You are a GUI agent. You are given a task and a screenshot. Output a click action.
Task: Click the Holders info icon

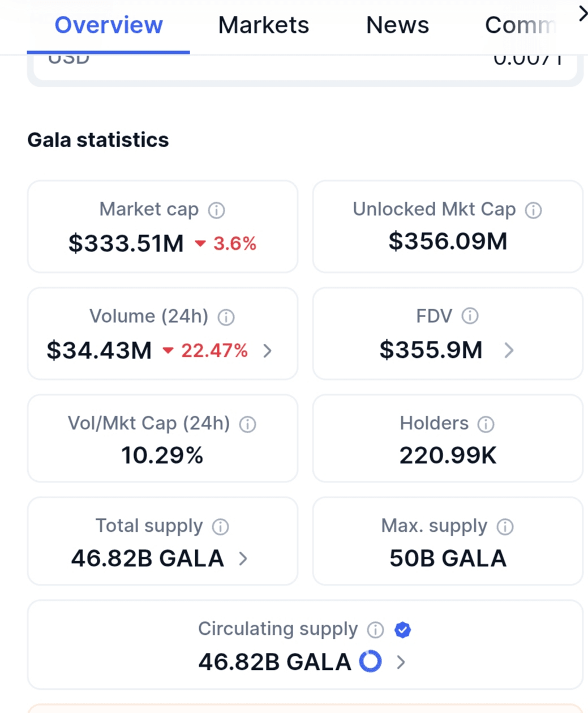(486, 424)
